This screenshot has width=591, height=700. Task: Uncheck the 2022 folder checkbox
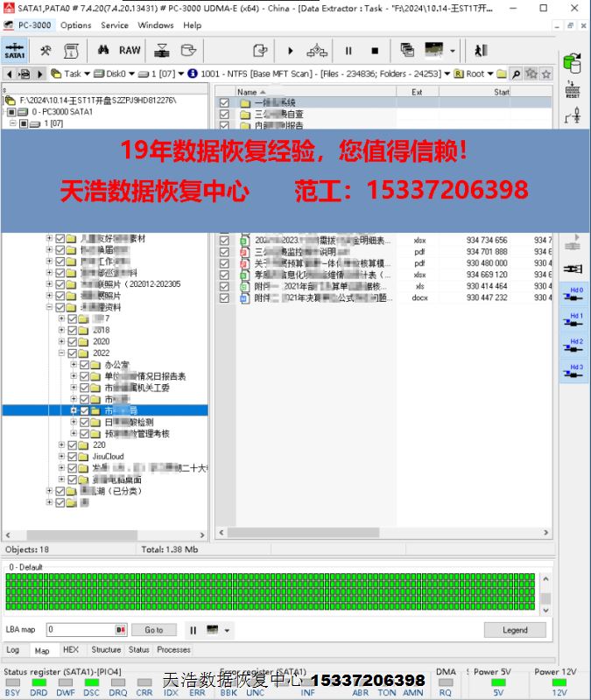tap(73, 353)
